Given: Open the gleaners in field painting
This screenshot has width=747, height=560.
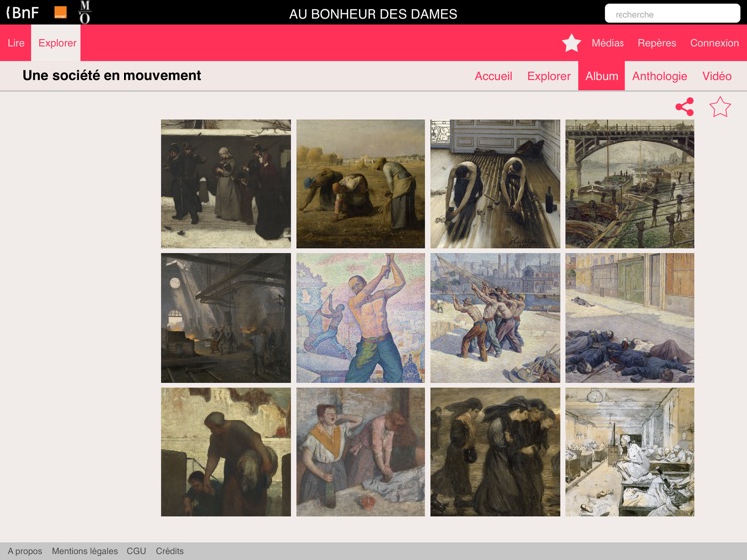Looking at the screenshot, I should (361, 183).
